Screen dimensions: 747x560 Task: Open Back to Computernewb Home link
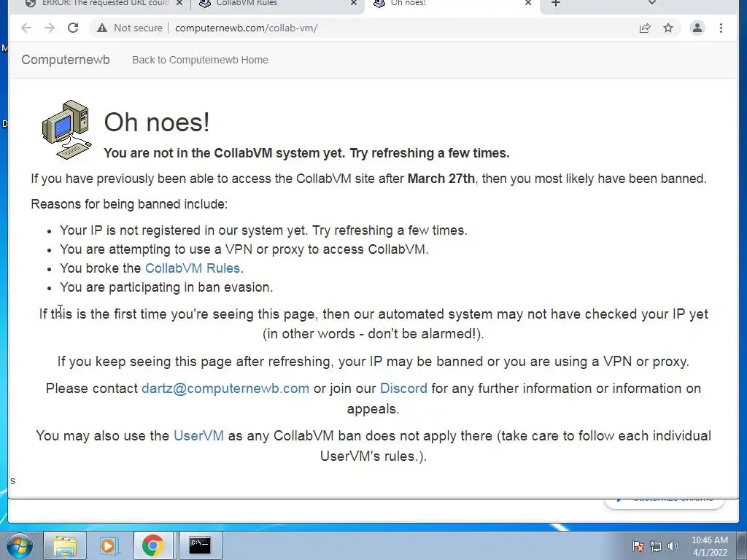click(x=200, y=60)
